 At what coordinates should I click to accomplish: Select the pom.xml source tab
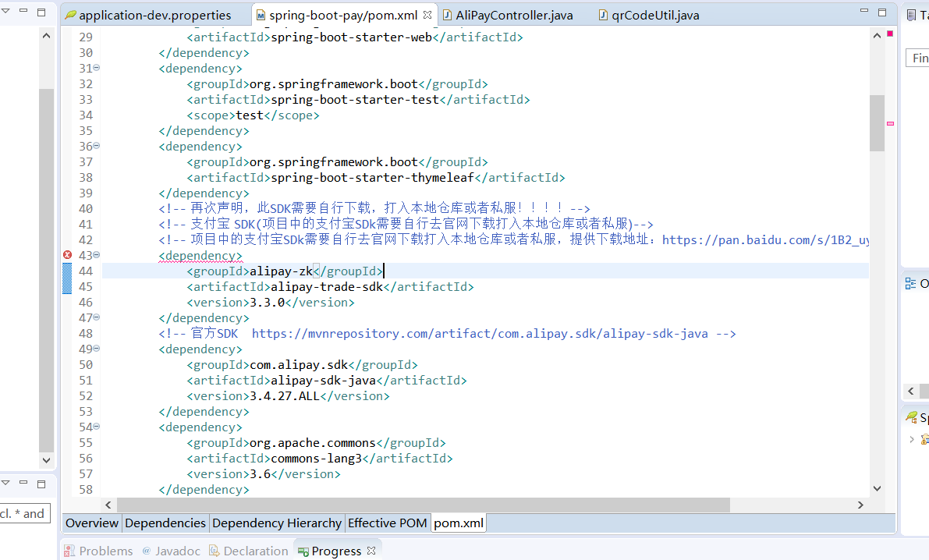tap(459, 523)
